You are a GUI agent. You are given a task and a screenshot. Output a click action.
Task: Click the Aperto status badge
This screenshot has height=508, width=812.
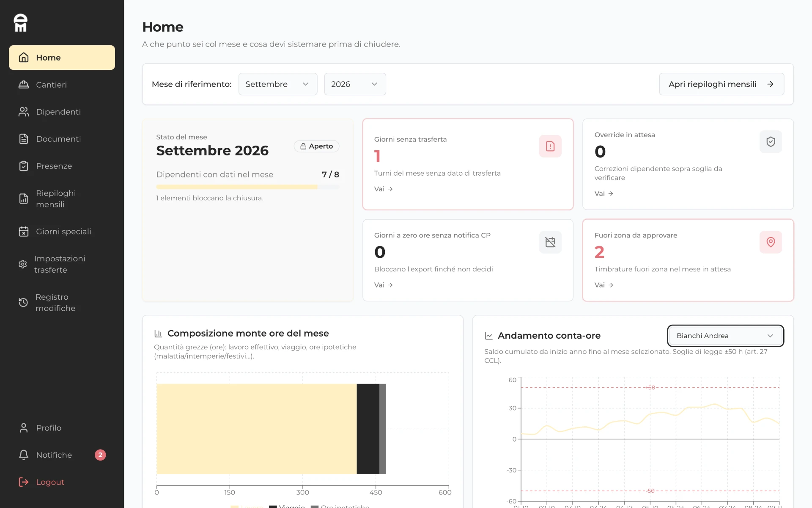point(316,146)
